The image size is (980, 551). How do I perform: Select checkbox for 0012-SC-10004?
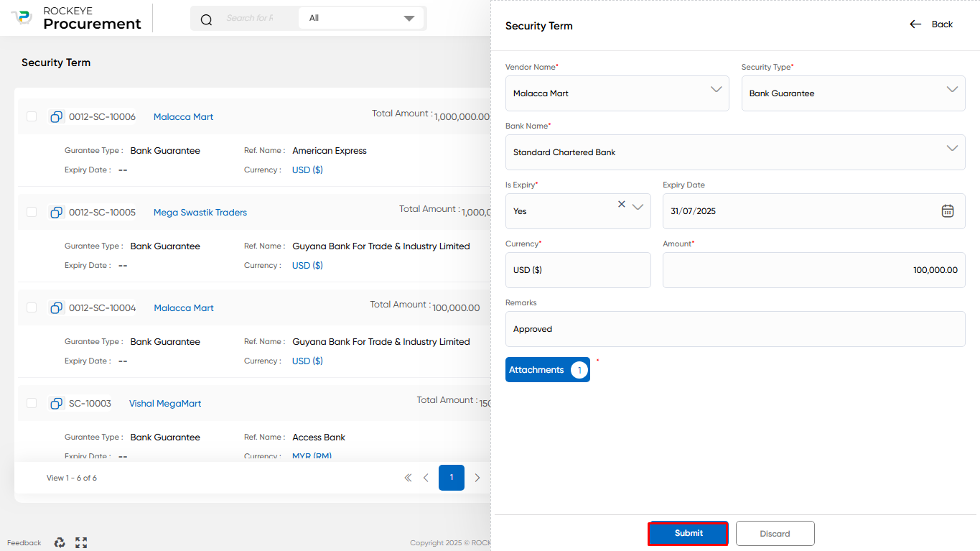tap(32, 307)
